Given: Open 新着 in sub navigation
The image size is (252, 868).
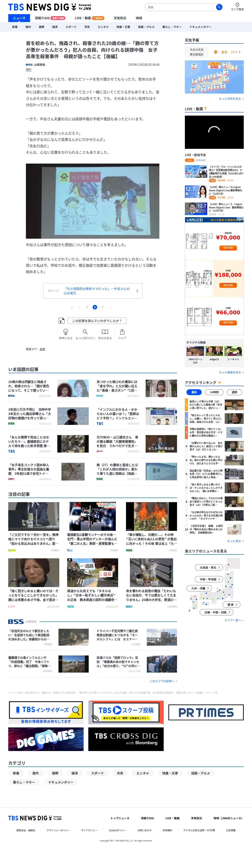Looking at the screenshot, I should coord(15,27).
